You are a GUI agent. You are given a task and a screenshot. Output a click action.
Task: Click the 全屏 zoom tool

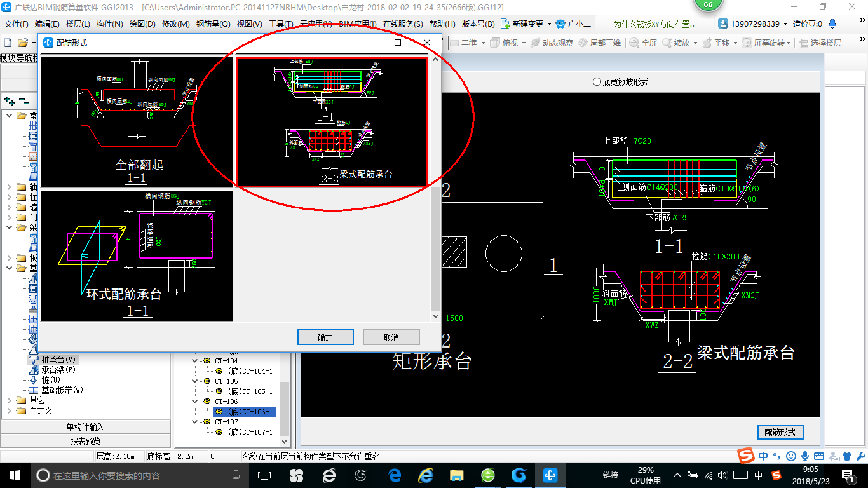(644, 43)
